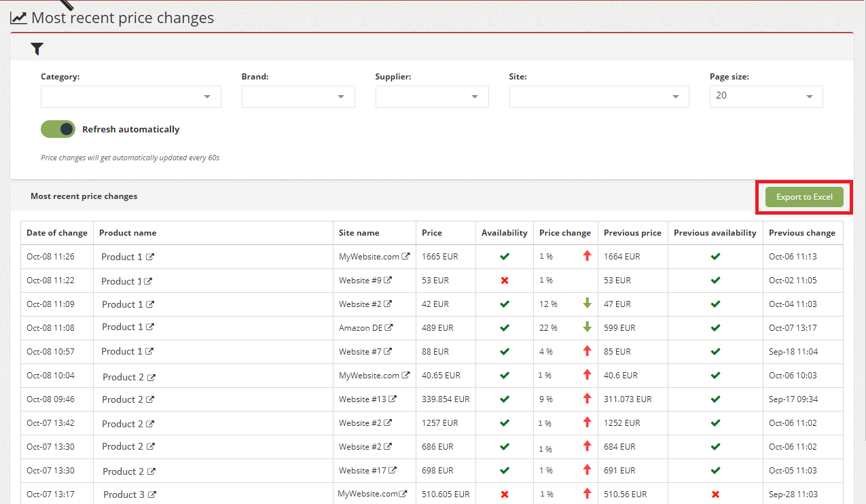Viewport: 866px width, 504px height.
Task: Click green down arrow in Amazon DE row
Action: coord(588,327)
